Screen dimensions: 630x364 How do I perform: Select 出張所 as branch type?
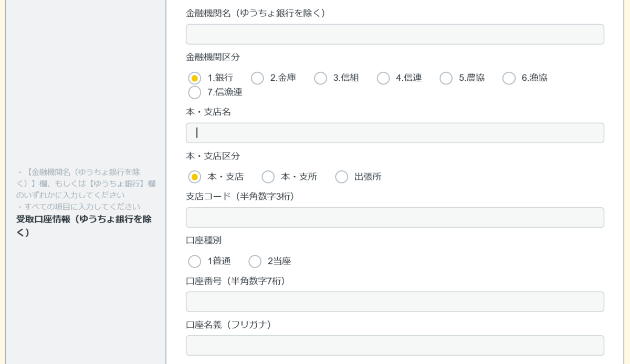[342, 177]
